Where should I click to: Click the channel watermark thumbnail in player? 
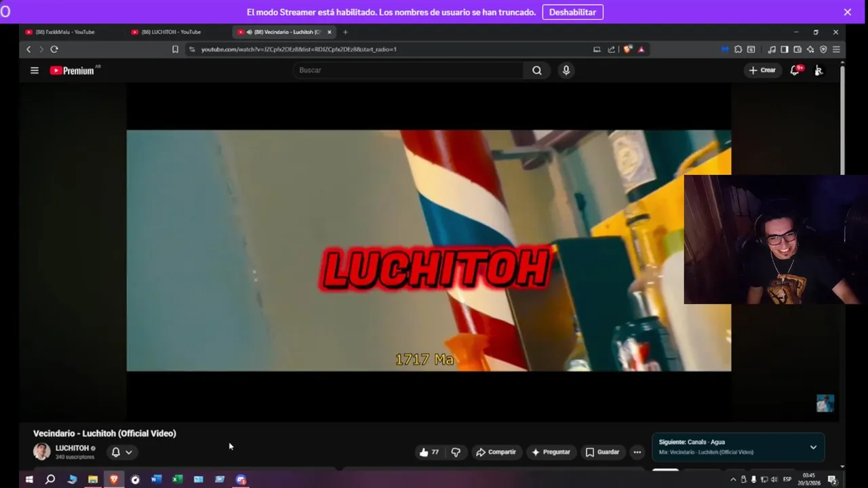click(825, 403)
